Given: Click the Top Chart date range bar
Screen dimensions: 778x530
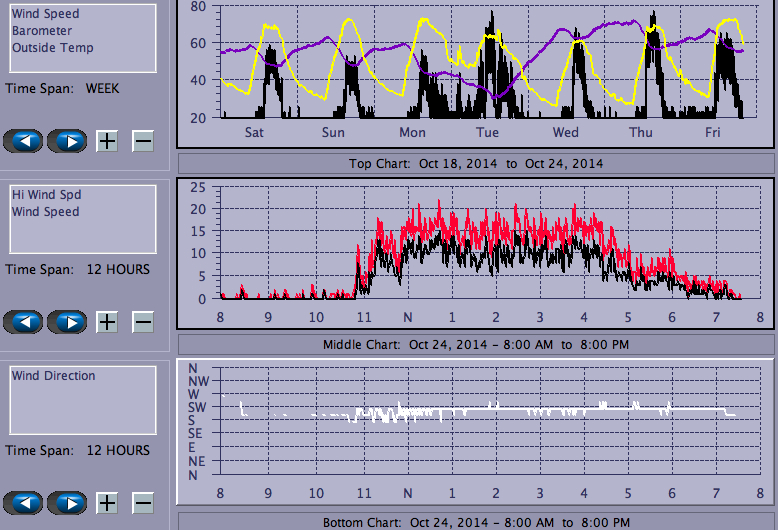Looking at the screenshot, I should pyautogui.click(x=476, y=163).
